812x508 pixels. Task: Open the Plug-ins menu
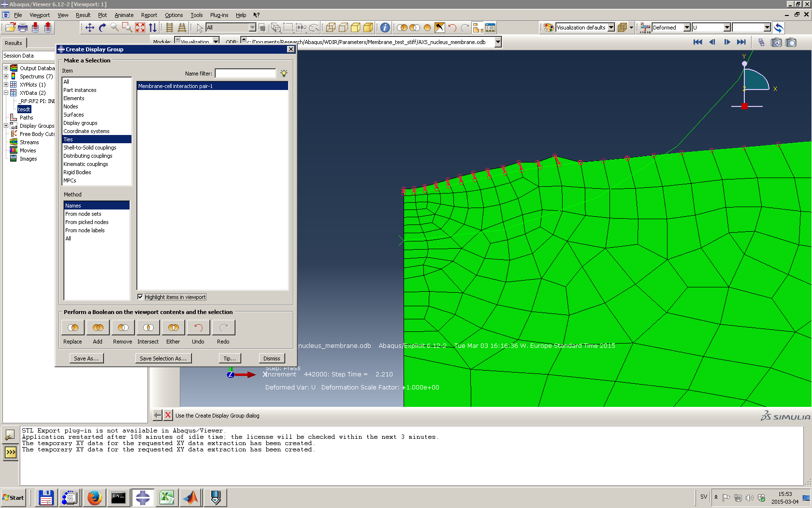219,15
